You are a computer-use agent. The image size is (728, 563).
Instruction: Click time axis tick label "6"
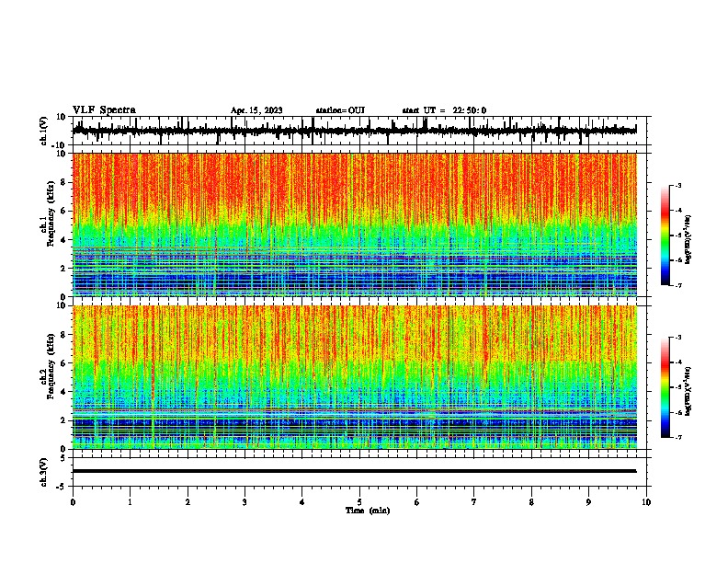click(x=417, y=502)
